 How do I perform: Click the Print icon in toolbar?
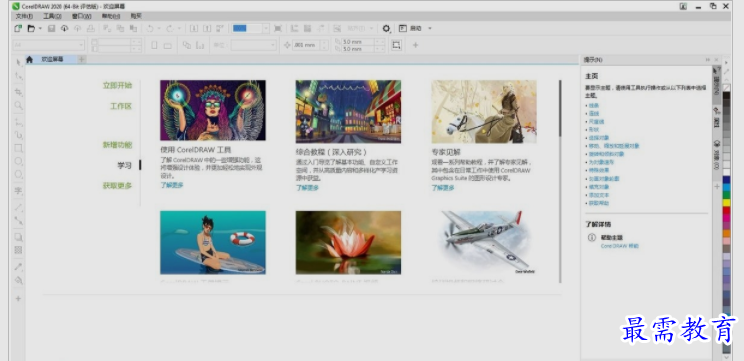click(x=91, y=28)
